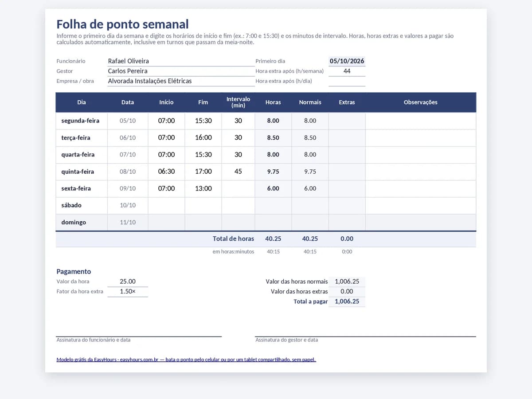Select the domingo row label
The image size is (532, 399).
pyautogui.click(x=82, y=222)
